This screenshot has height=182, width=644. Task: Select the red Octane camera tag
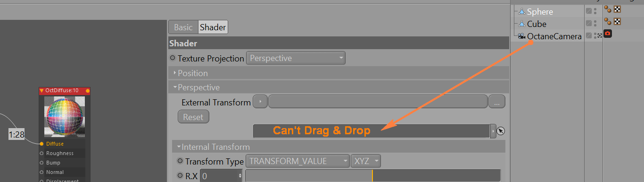tap(608, 34)
